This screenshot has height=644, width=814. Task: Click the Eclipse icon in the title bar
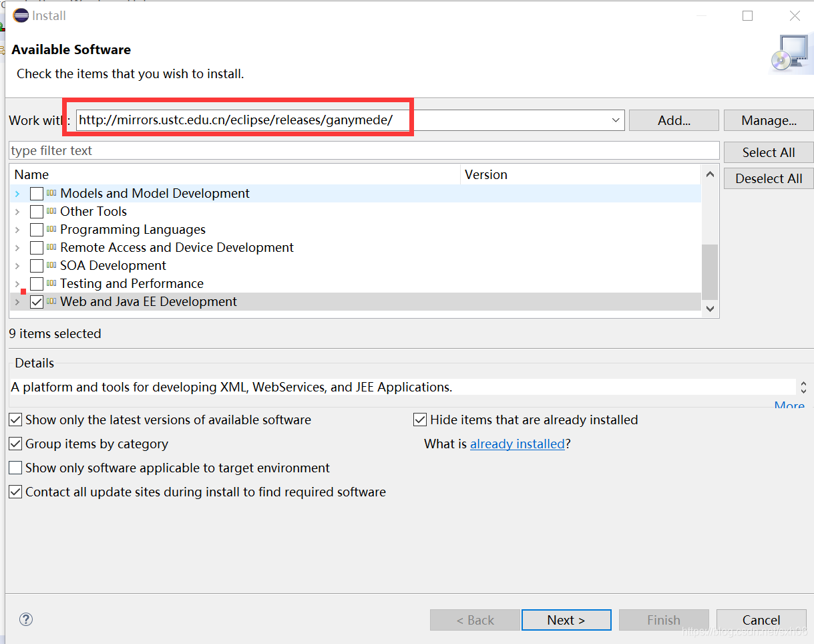click(x=21, y=15)
